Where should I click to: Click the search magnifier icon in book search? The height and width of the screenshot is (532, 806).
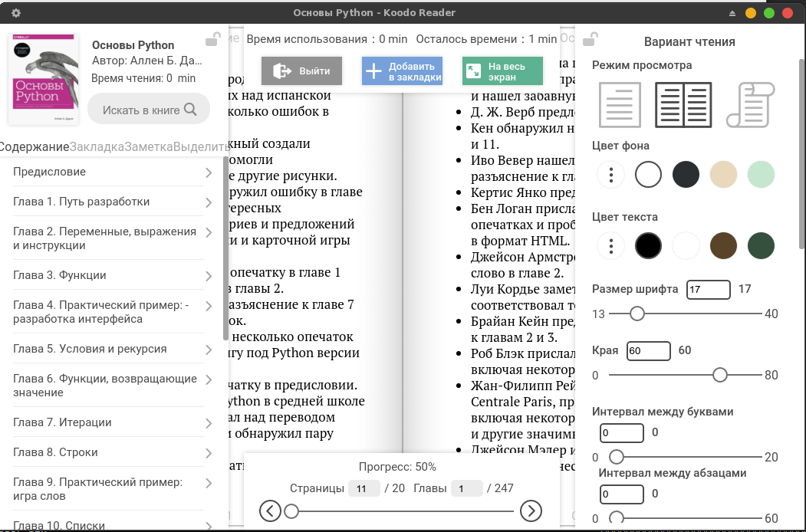point(192,110)
